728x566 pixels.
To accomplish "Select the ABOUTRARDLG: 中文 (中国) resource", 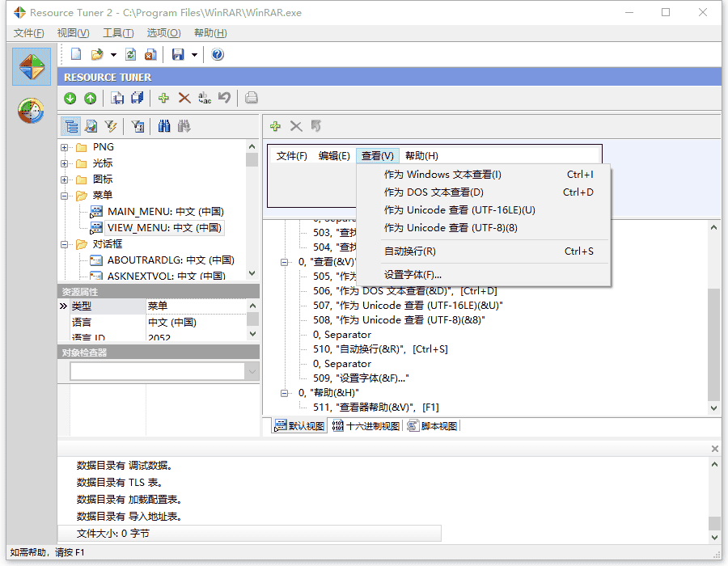I will [171, 260].
